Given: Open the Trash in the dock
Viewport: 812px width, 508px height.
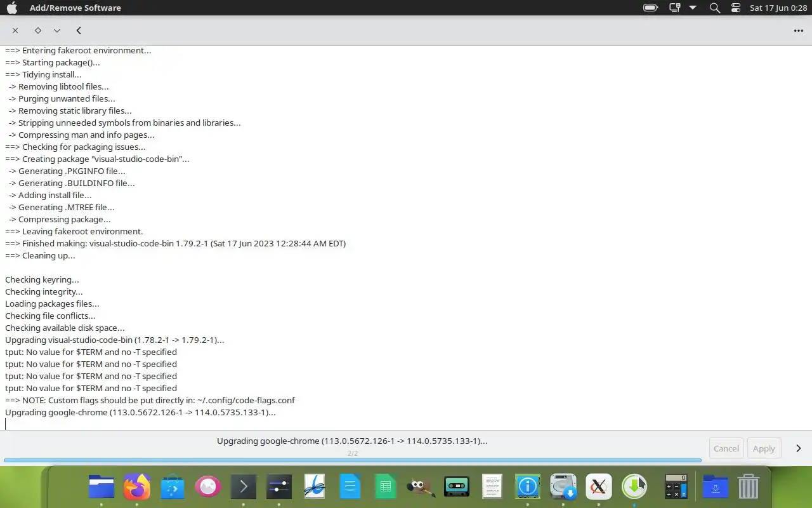Looking at the screenshot, I should (749, 487).
